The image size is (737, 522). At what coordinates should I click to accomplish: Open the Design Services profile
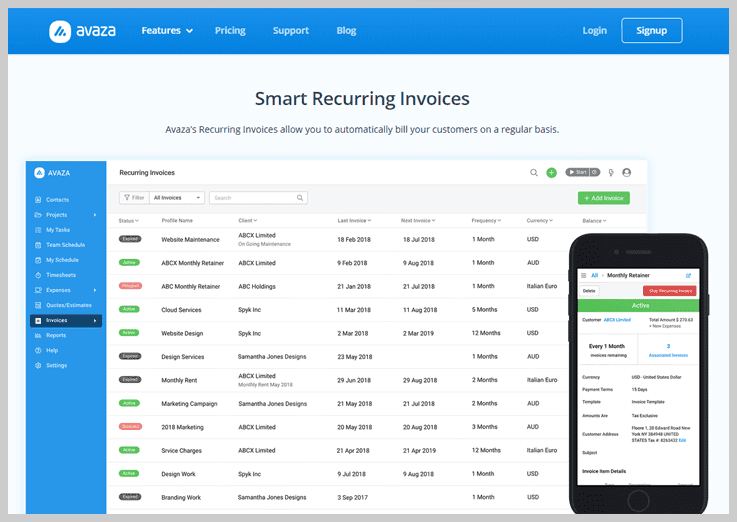point(183,357)
